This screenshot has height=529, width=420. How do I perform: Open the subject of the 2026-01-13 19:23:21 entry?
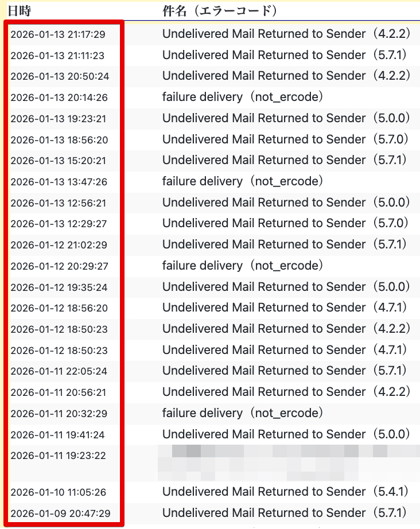[x=286, y=118]
